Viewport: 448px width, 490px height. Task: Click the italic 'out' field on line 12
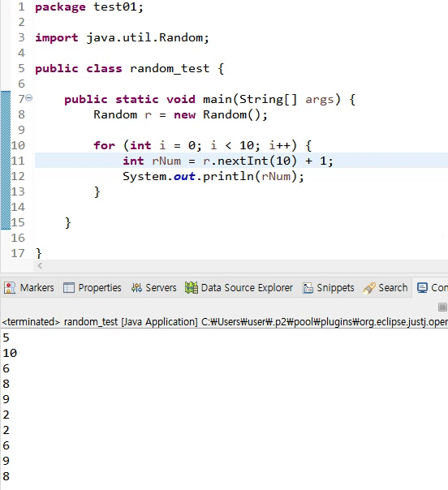pos(184,176)
